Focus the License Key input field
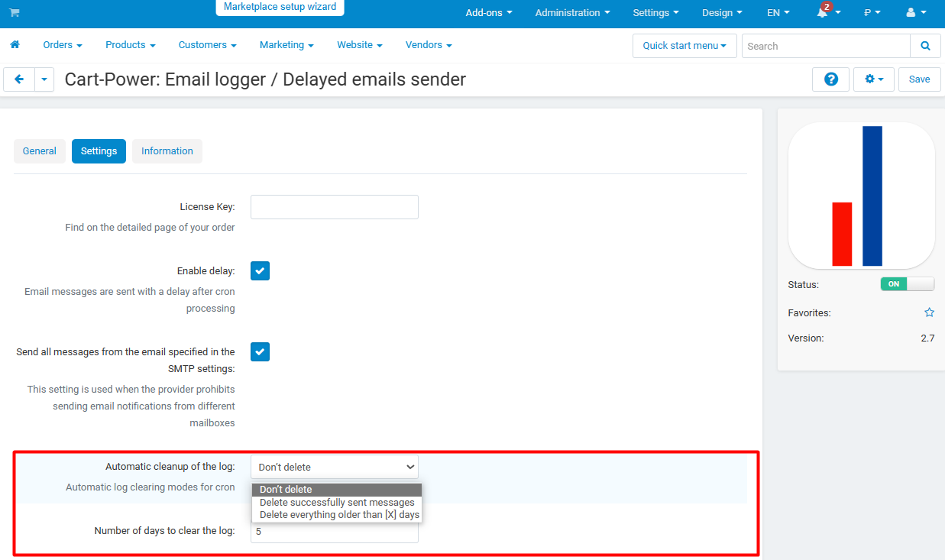945x560 pixels. (335, 207)
